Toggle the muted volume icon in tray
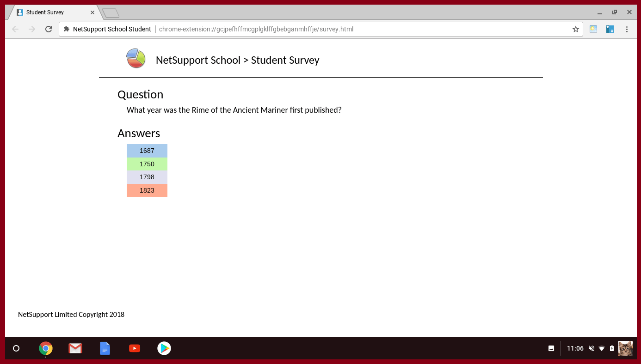 click(x=591, y=348)
